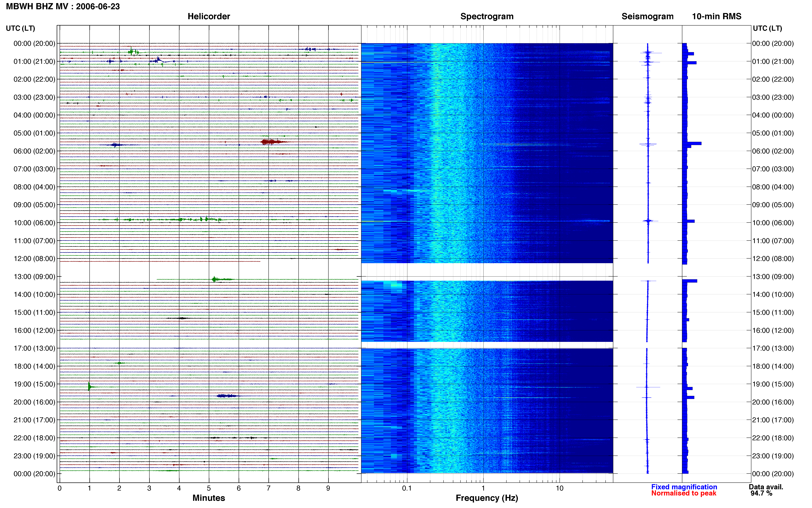Click the white data gap in spectrogram near 12:30
This screenshot has height=508, width=812.
click(487, 272)
